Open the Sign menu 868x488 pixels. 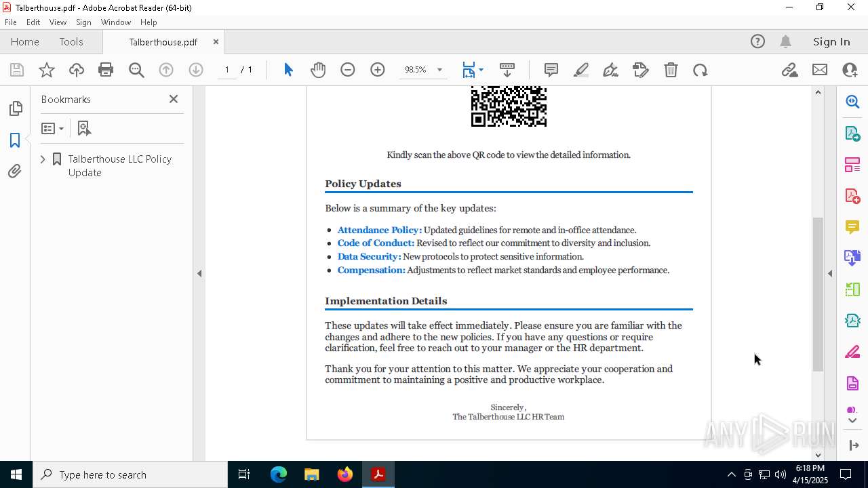[x=83, y=22]
